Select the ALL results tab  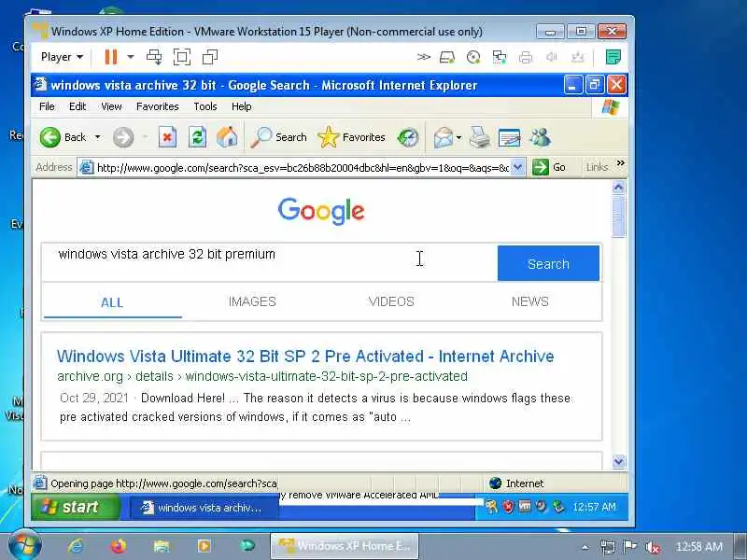[x=112, y=301]
